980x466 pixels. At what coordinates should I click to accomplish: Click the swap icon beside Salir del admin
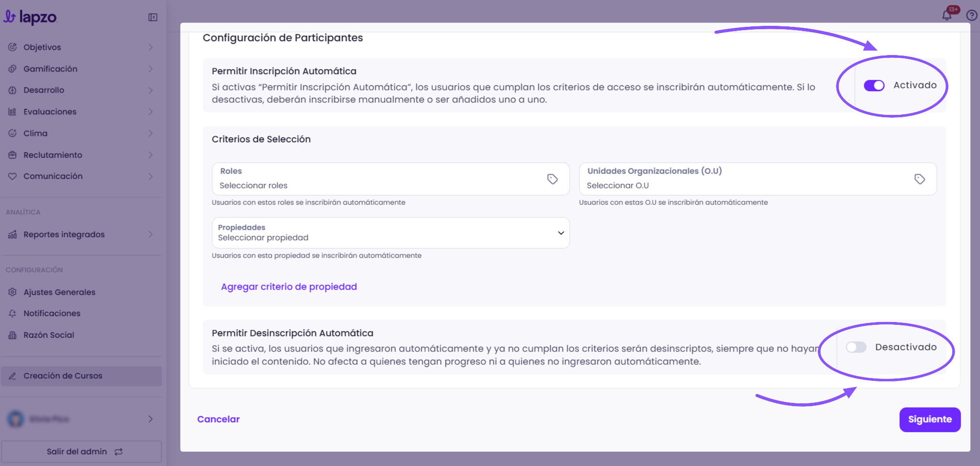tap(119, 452)
